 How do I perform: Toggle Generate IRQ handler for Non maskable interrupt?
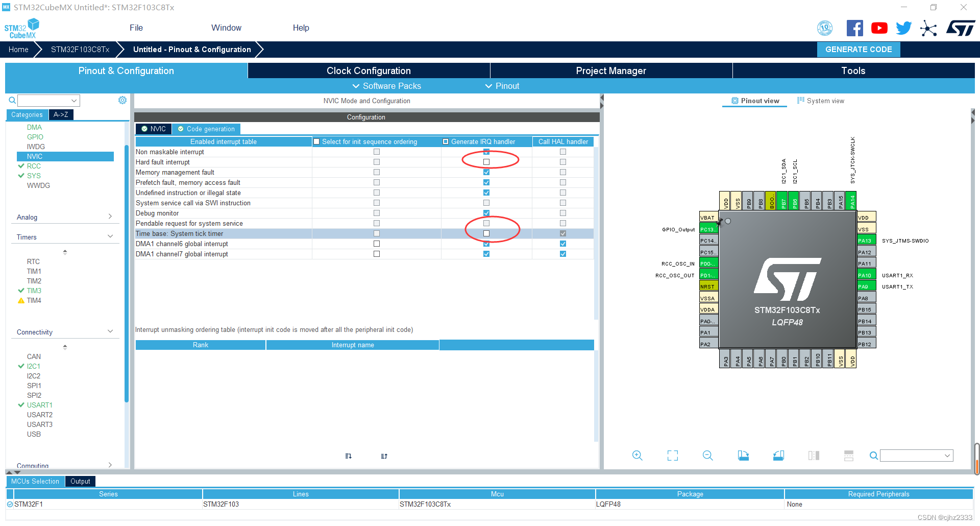click(486, 152)
